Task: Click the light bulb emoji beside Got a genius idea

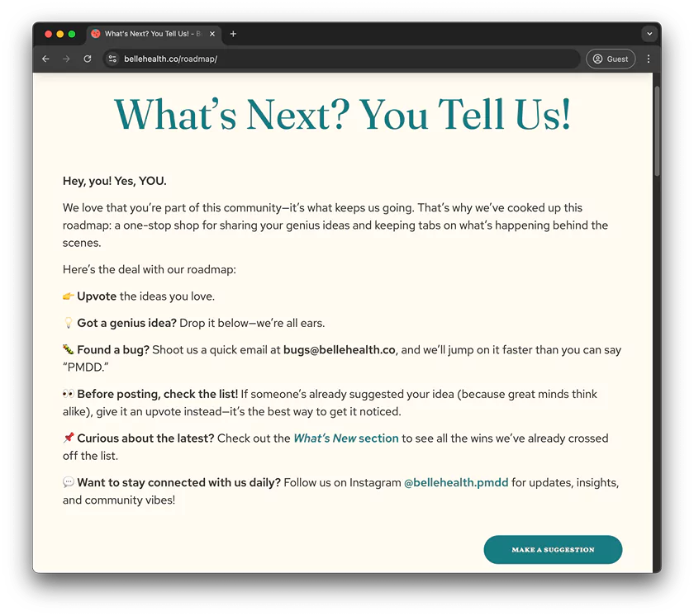Action: click(69, 323)
